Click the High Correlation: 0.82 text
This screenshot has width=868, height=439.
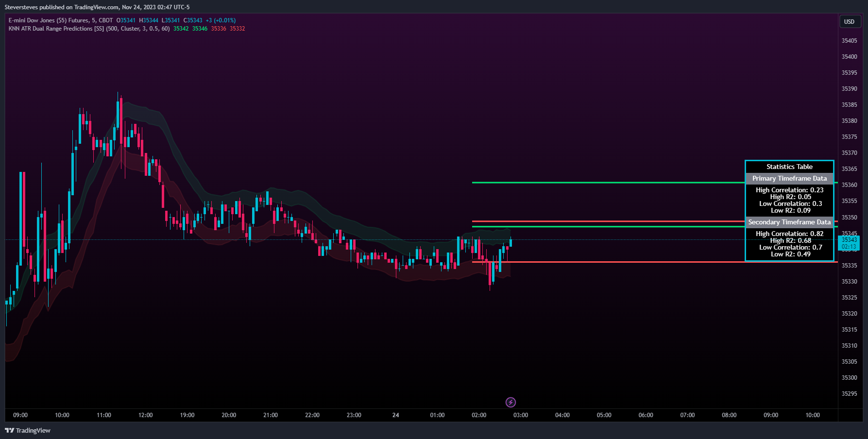tap(789, 234)
